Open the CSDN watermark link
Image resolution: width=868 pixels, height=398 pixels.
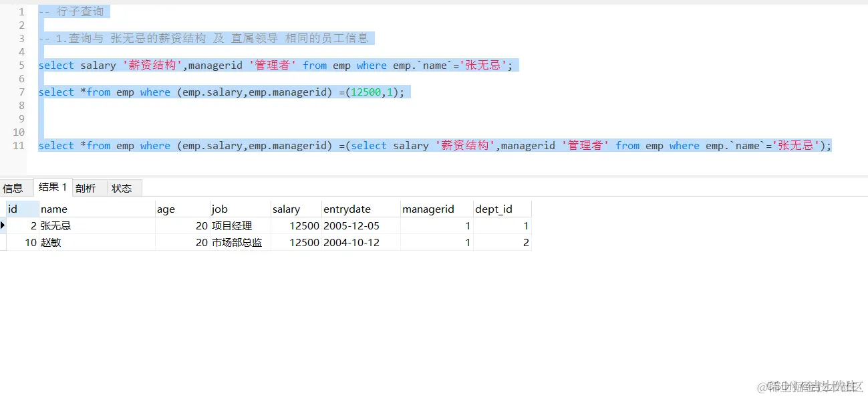pyautogui.click(x=808, y=387)
